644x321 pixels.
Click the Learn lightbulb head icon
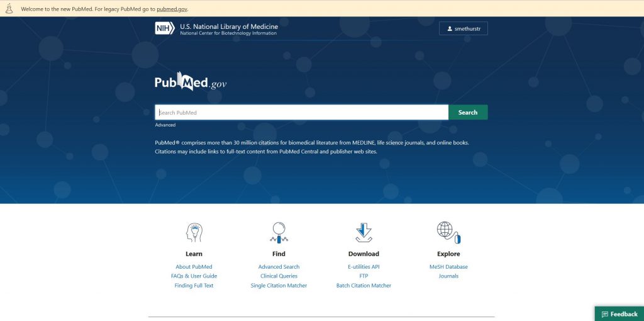pos(194,232)
